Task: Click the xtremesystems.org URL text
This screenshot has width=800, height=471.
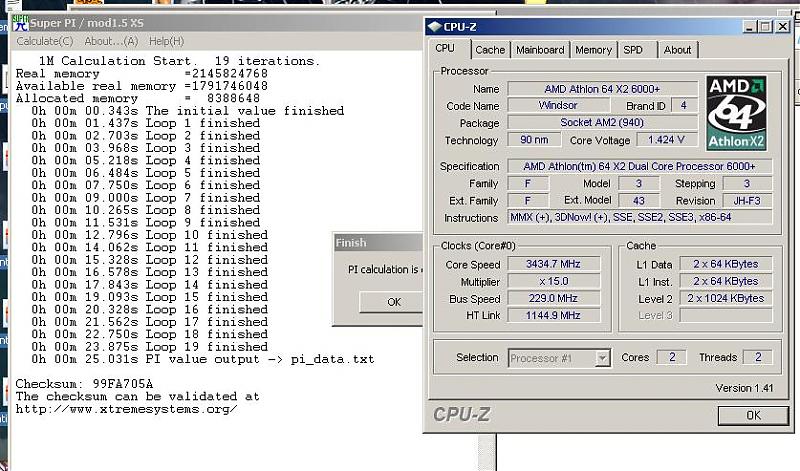Action: coord(127,409)
